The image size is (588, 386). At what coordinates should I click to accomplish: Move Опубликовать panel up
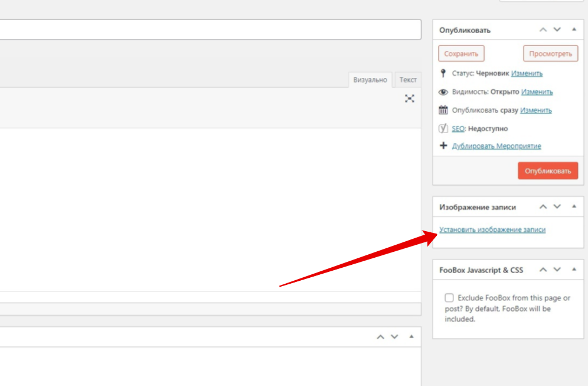pos(543,30)
